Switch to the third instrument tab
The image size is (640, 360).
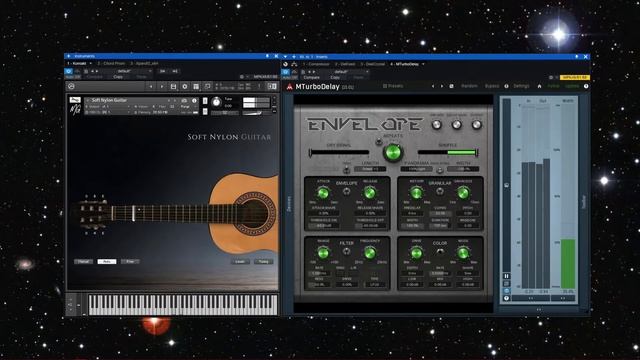(144, 63)
